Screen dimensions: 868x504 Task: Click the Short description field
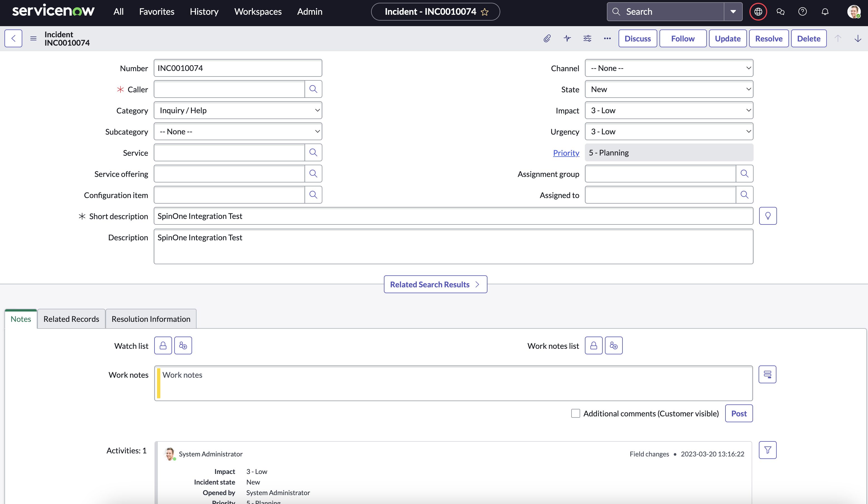(x=453, y=216)
